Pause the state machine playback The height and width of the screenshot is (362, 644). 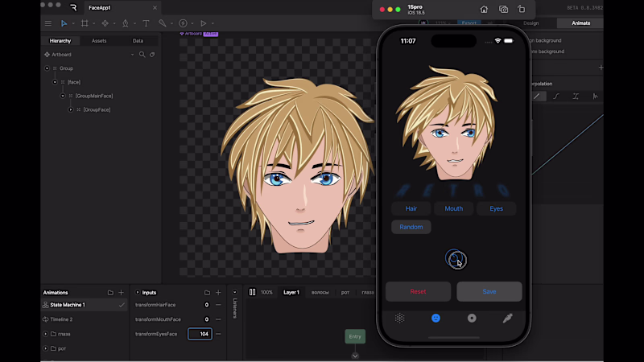[252, 292]
